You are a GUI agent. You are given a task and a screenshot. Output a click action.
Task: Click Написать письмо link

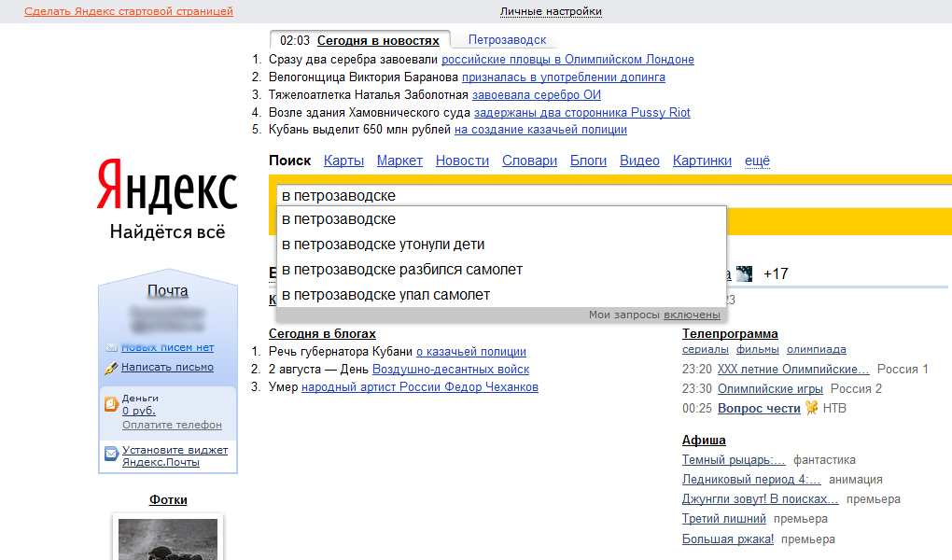point(168,367)
